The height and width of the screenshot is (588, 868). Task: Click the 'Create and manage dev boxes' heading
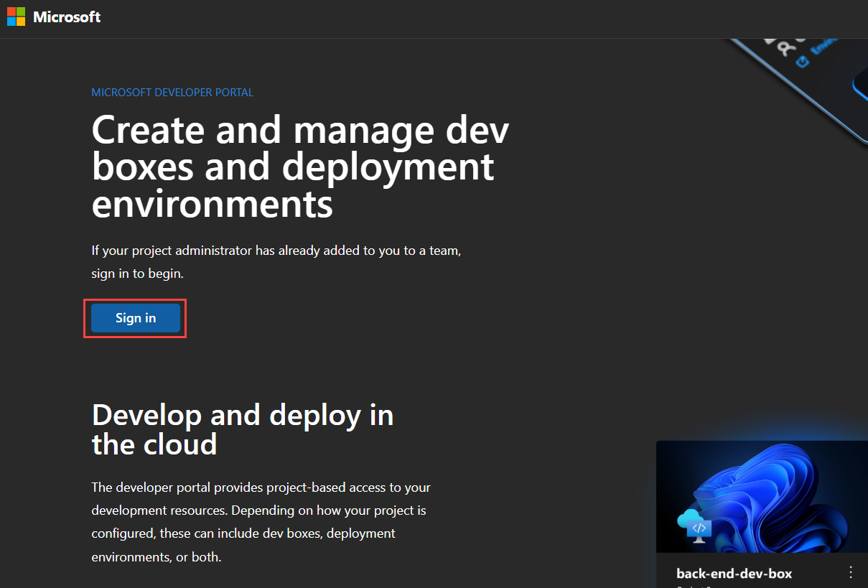tap(301, 167)
